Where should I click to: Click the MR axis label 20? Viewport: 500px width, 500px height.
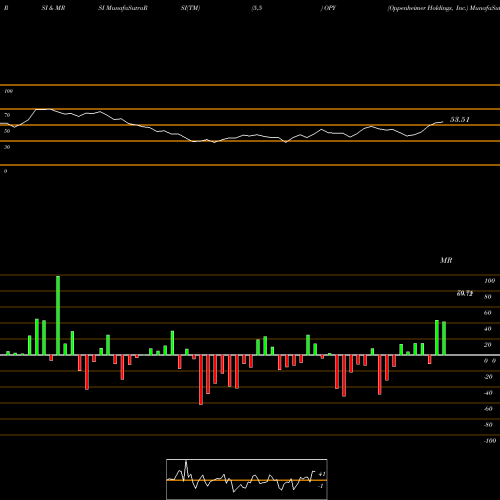pyautogui.click(x=487, y=345)
